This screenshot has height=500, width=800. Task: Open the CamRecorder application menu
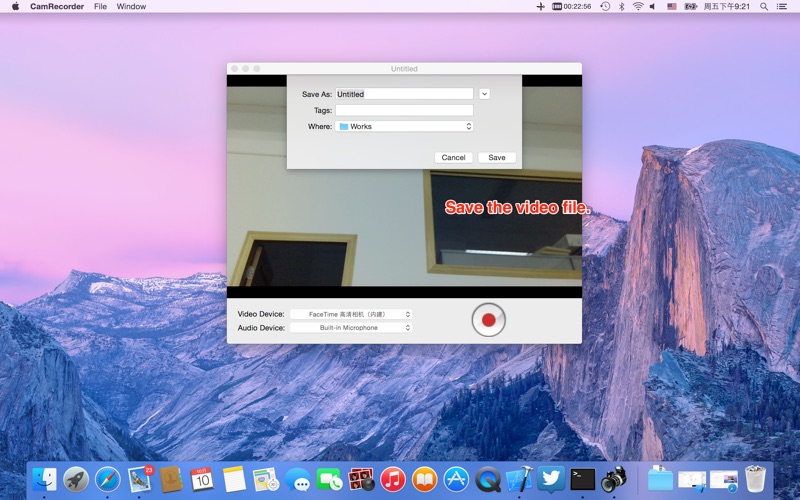click(x=57, y=7)
